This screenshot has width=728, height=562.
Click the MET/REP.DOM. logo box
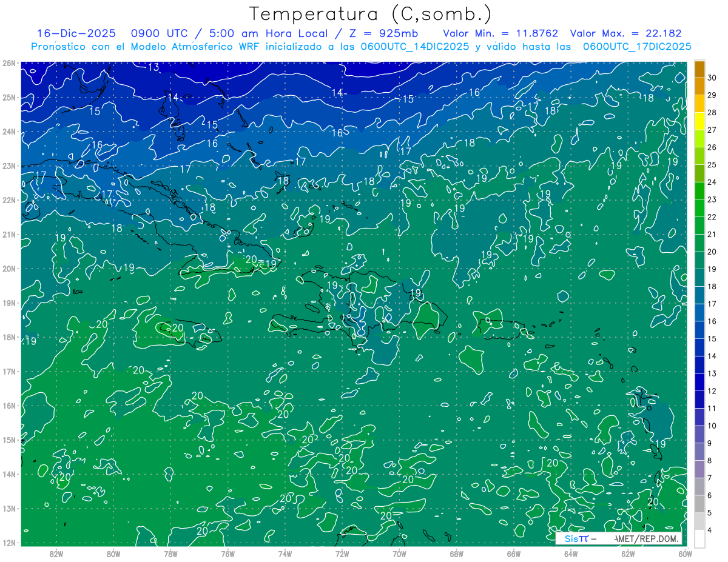[x=619, y=538]
